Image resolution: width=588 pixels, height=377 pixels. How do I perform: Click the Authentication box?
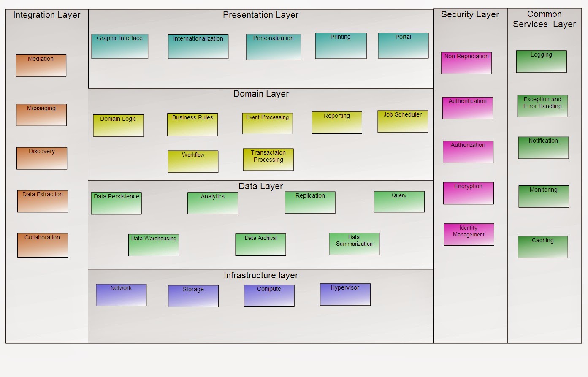pyautogui.click(x=468, y=108)
